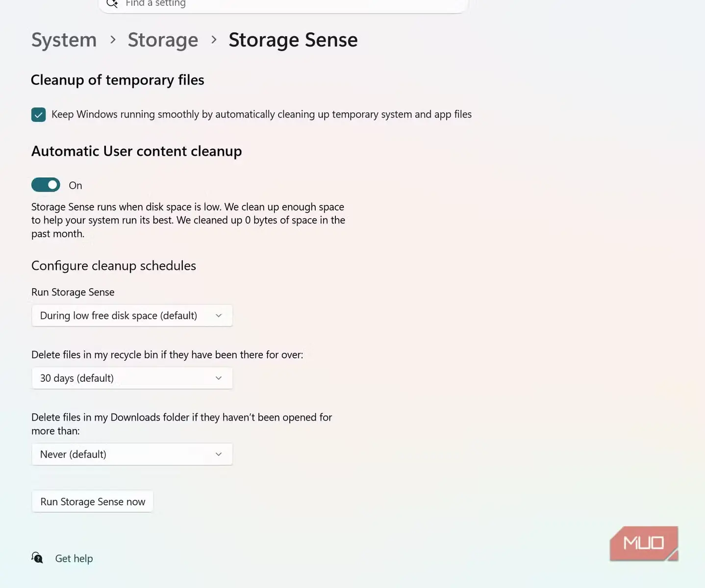The image size is (705, 588).
Task: Open the recycle bin 30 days dropdown
Action: click(x=132, y=378)
